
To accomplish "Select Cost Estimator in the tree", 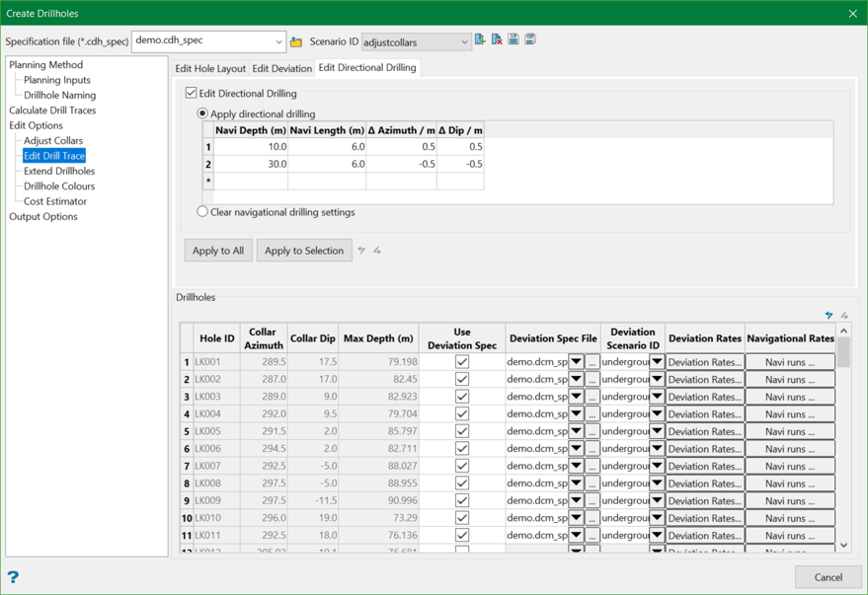I will [x=55, y=201].
